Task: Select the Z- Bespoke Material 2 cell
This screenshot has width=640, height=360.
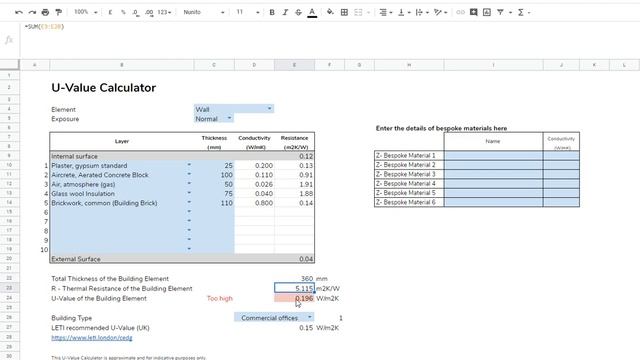Action: click(409, 165)
